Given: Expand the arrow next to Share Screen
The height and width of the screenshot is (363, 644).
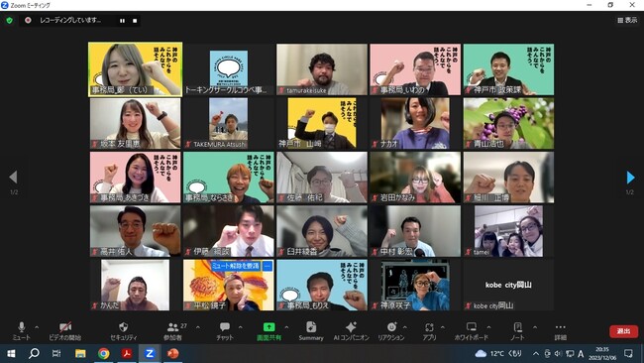Looking at the screenshot, I should pyautogui.click(x=286, y=327).
